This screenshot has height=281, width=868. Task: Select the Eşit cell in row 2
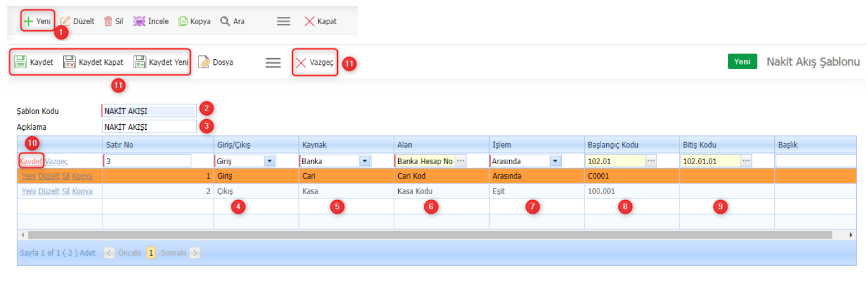tap(536, 191)
